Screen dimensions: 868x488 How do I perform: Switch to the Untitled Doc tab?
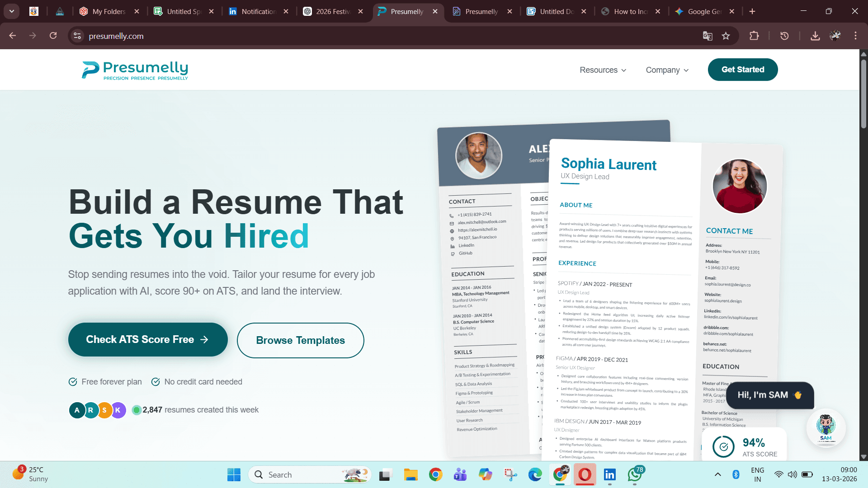pyautogui.click(x=557, y=11)
